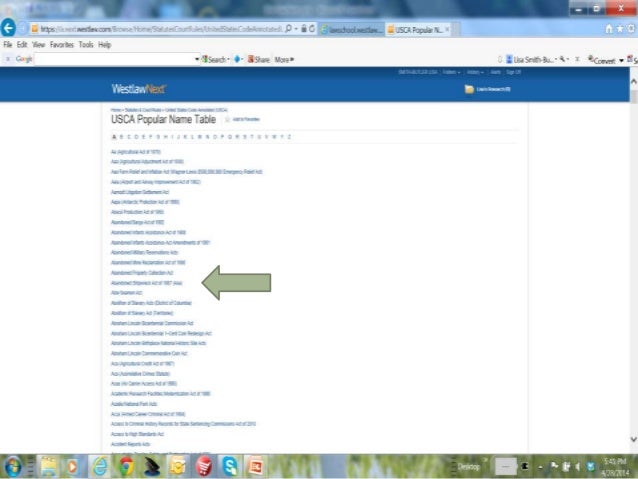Open the Help menu

point(105,45)
